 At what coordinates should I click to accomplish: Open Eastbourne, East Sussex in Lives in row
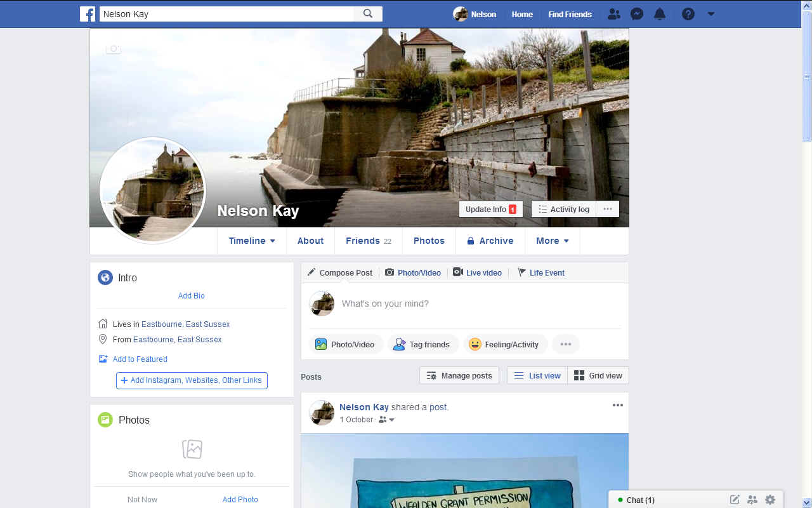tap(185, 324)
